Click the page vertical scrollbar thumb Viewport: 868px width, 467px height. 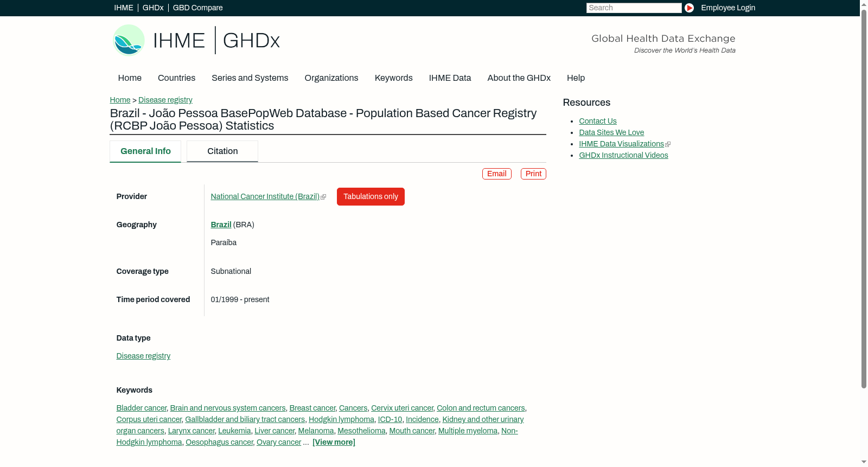click(864, 198)
